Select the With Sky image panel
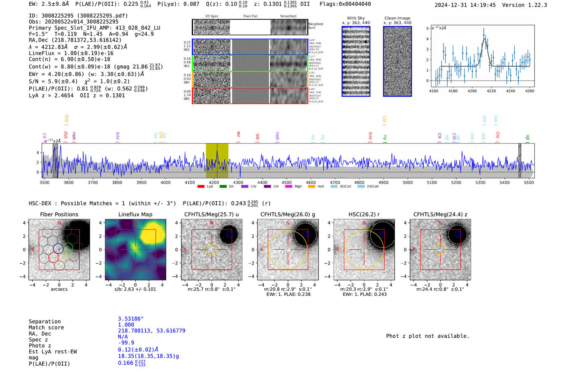Image resolution: width=576 pixels, height=392 pixels. pyautogui.click(x=356, y=61)
